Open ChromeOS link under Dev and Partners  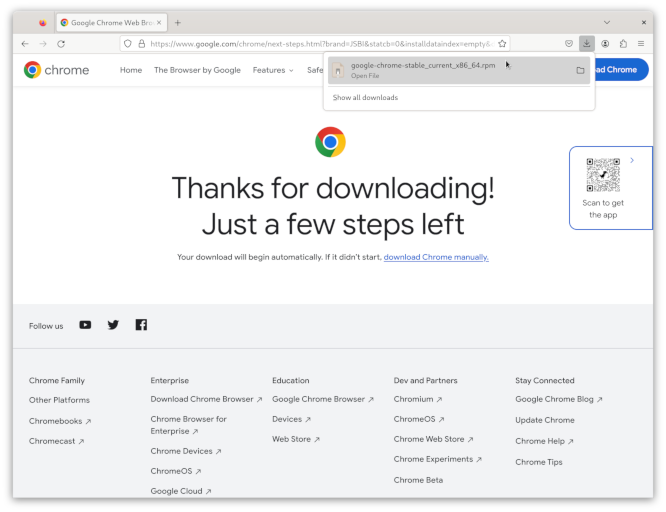[x=419, y=419]
